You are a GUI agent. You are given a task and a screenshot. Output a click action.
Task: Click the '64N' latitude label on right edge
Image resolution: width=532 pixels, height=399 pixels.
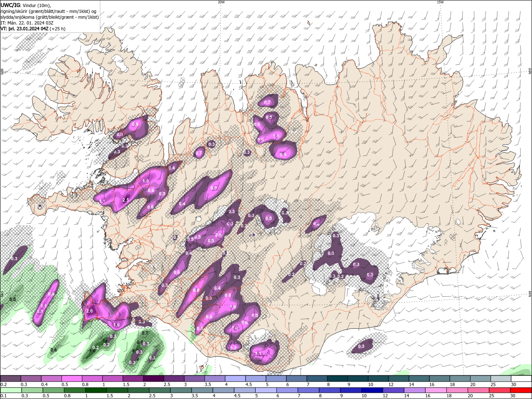[530, 294]
